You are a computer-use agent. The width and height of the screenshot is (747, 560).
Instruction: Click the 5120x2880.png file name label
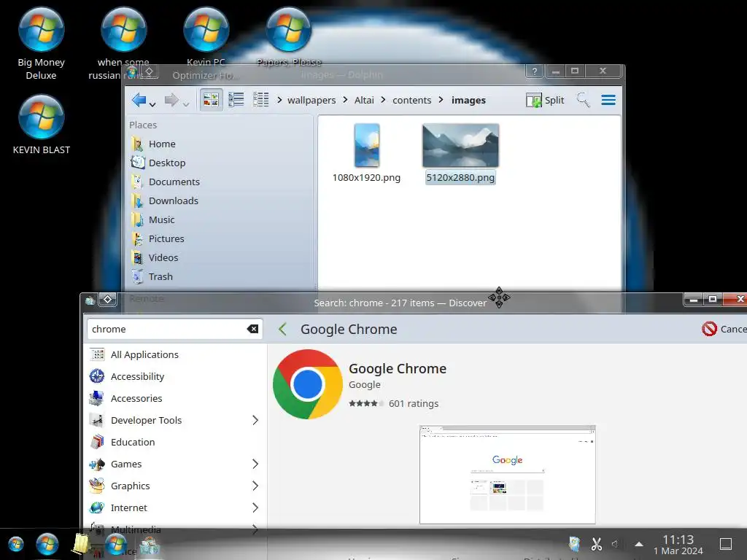460,178
